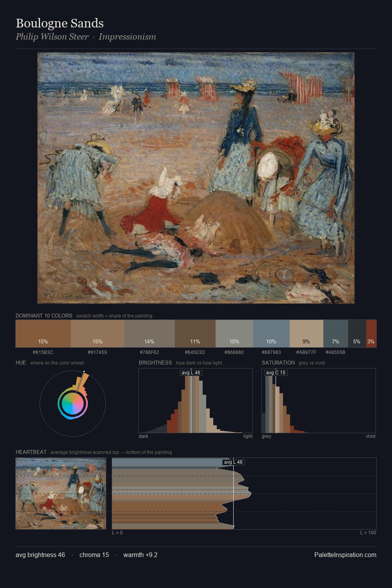Click the avg C 15 saturation label
Screen dimensions: 392x588
click(276, 373)
